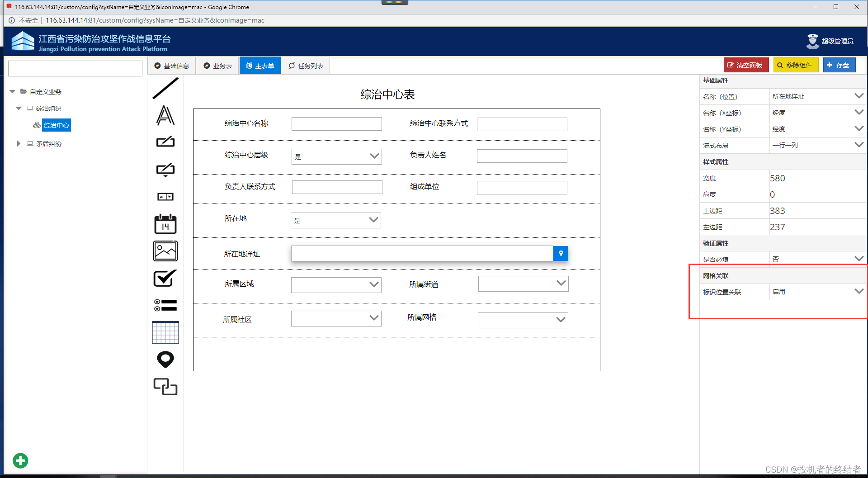
Task: Select the linked boxes component icon
Action: pos(165,387)
